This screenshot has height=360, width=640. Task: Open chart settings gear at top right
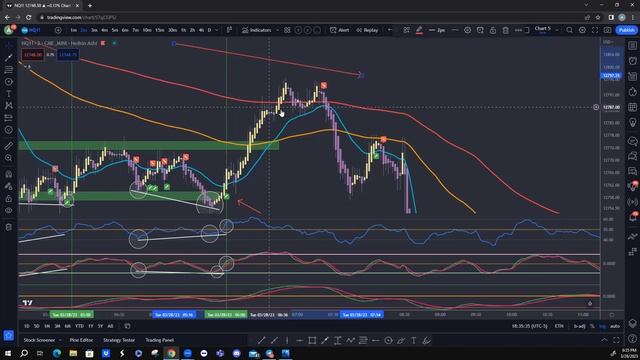582,30
